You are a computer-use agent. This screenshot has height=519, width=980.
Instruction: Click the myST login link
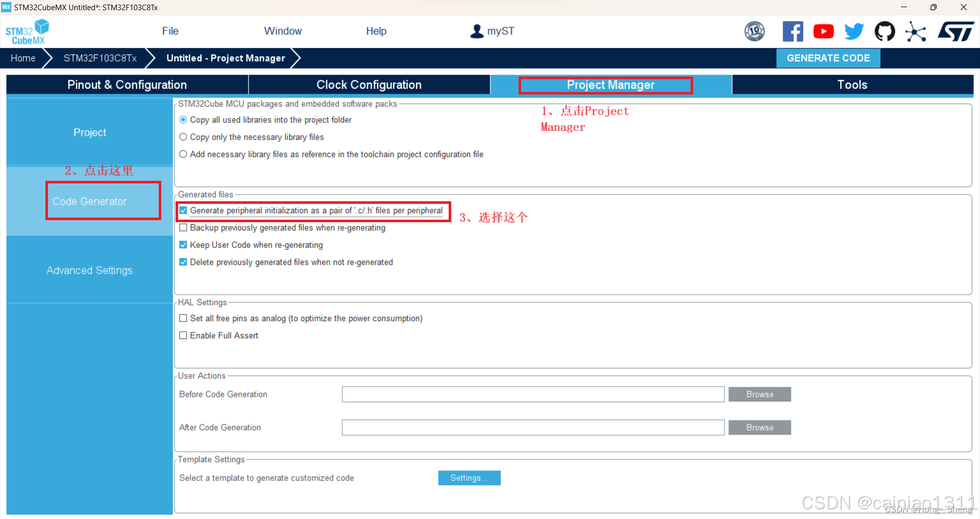coord(501,31)
